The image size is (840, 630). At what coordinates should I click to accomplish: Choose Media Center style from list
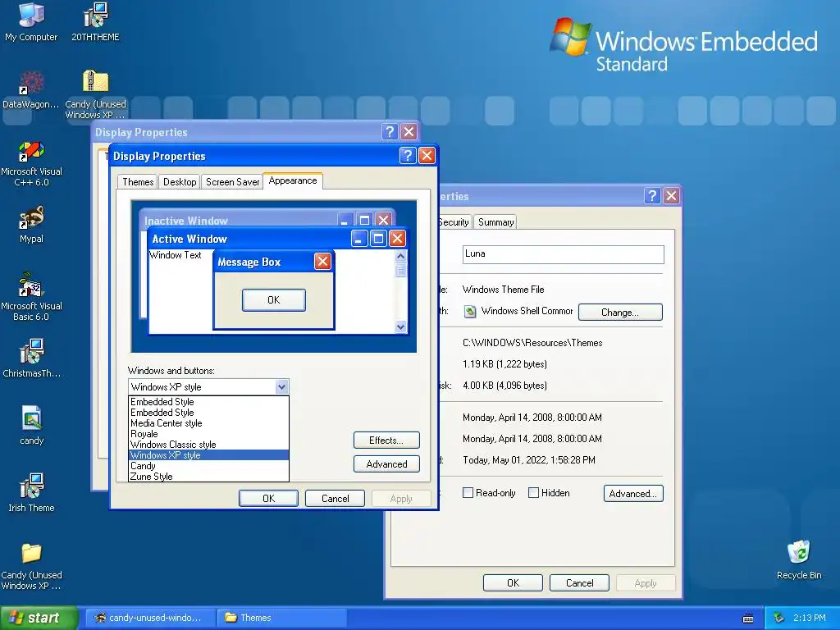209,423
